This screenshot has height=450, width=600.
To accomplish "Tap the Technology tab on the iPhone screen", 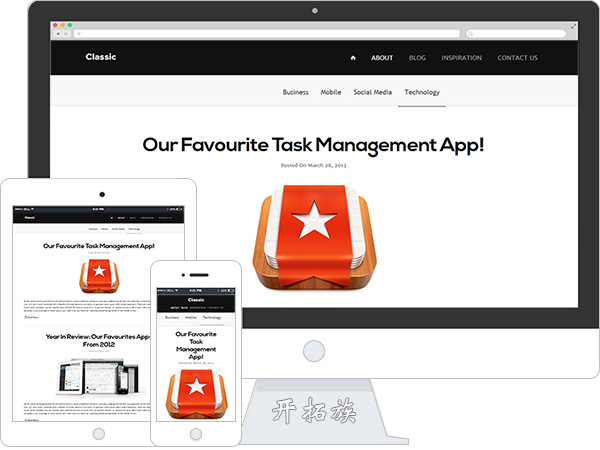I will (212, 318).
